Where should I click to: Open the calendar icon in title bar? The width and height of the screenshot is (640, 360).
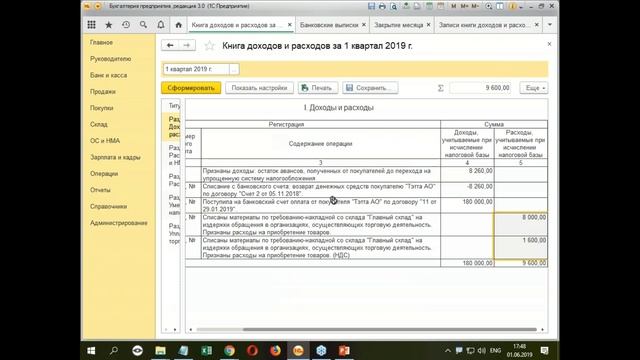pos(440,6)
